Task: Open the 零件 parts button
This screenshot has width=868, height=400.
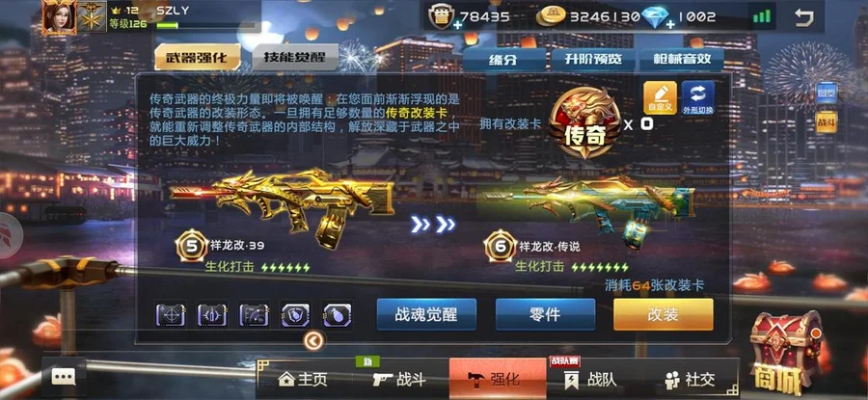Action: [x=545, y=314]
